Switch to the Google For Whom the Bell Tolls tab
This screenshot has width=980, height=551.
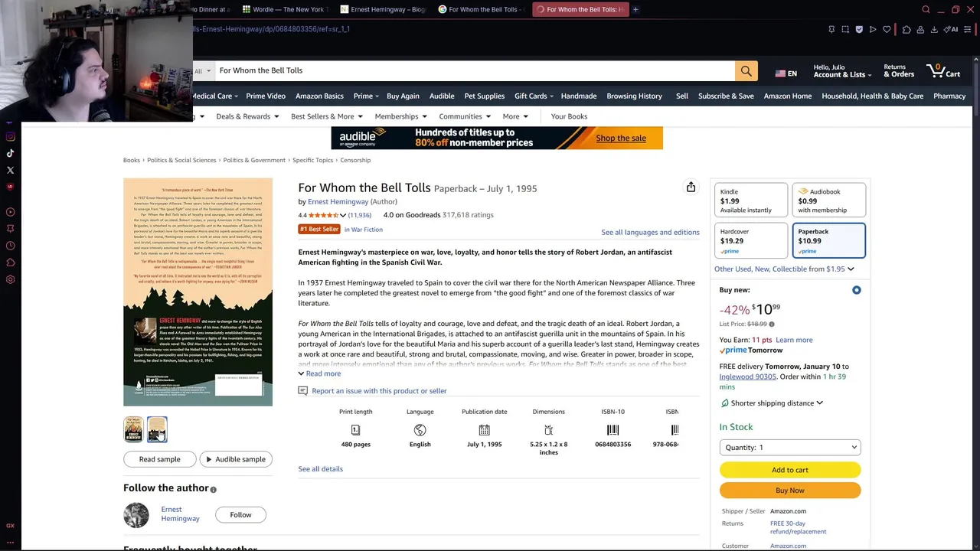pyautogui.click(x=481, y=9)
